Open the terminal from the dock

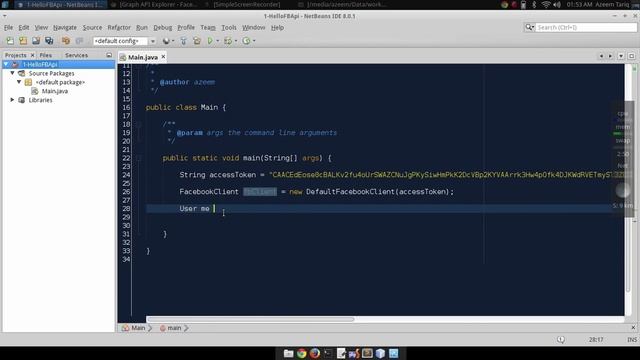click(328, 353)
